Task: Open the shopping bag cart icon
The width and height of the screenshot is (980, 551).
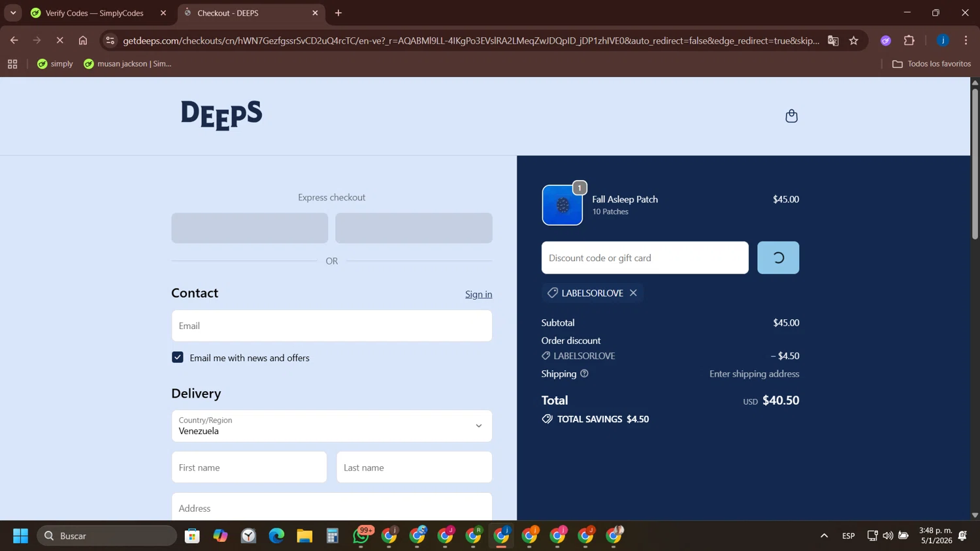Action: coord(791,116)
